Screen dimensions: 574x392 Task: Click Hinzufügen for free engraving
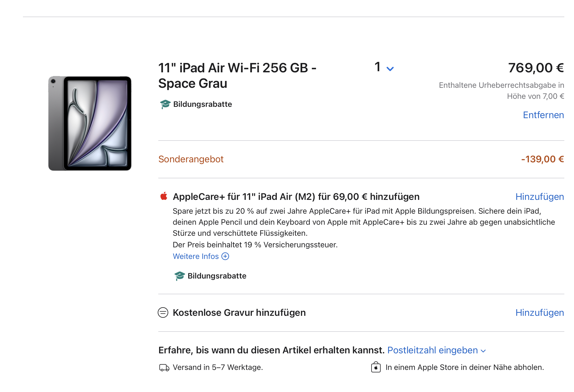point(539,313)
